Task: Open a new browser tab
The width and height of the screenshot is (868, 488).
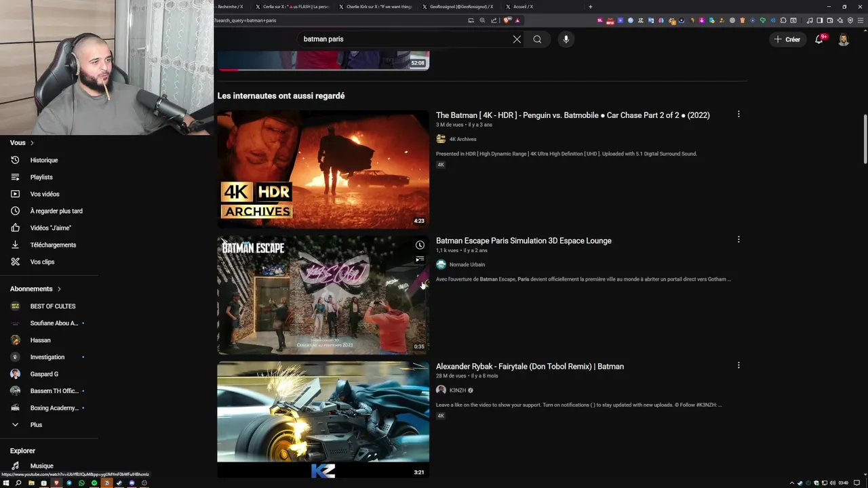Action: [x=591, y=7]
